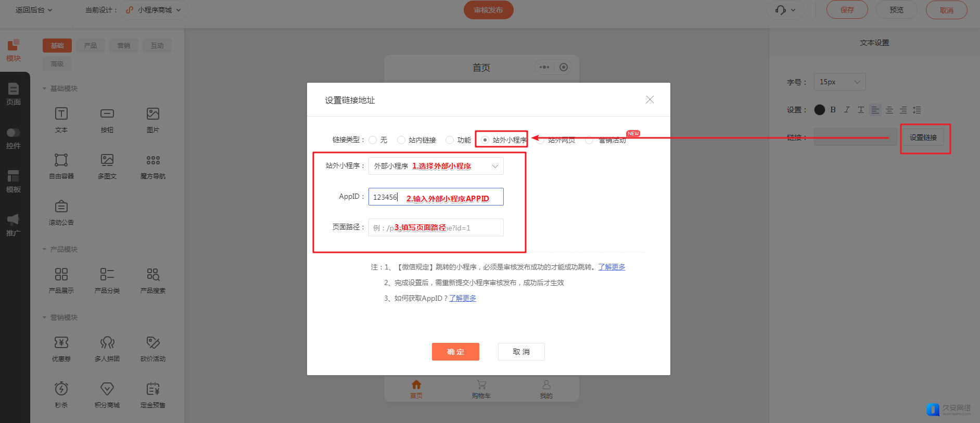Switch to the 产品 module tab
The height and width of the screenshot is (423, 980).
click(x=91, y=46)
